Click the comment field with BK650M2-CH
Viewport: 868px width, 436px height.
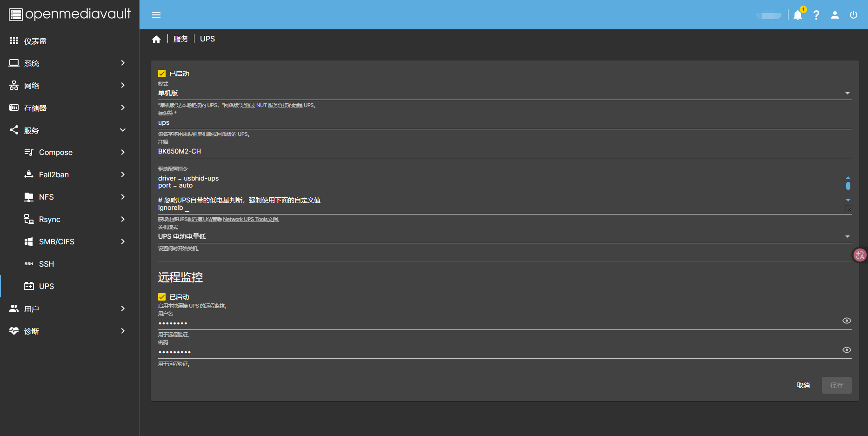505,152
